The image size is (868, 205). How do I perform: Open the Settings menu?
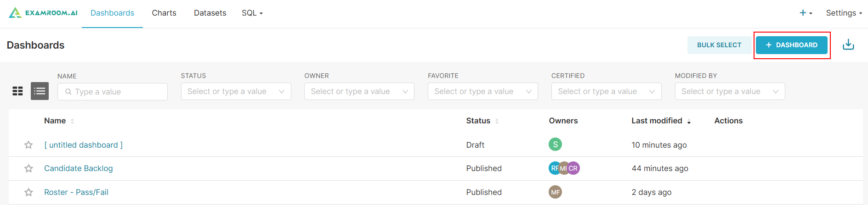tap(844, 13)
